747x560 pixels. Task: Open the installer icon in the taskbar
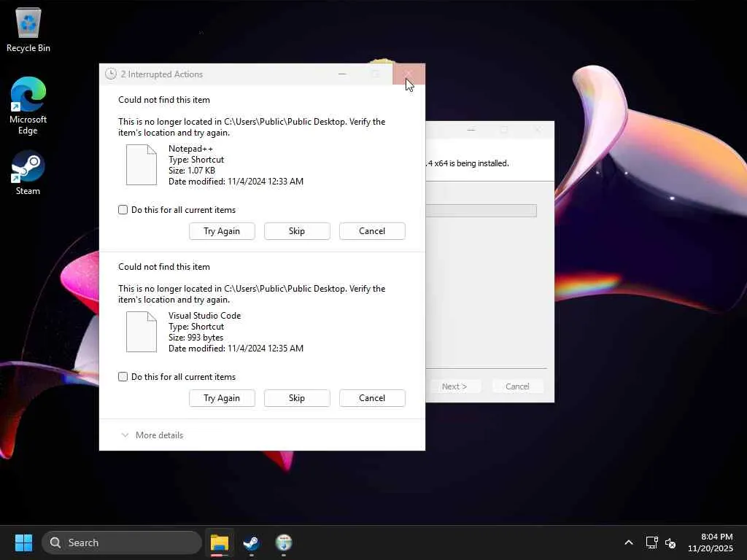[x=284, y=542]
